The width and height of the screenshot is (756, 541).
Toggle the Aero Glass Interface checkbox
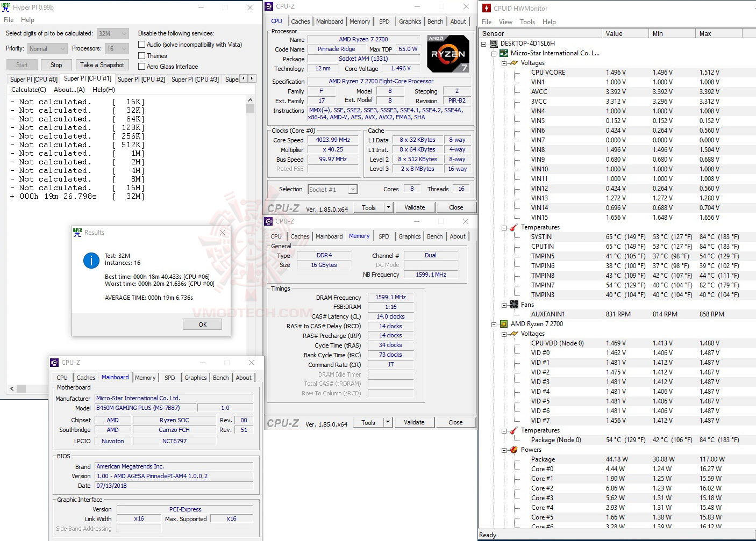coord(142,67)
